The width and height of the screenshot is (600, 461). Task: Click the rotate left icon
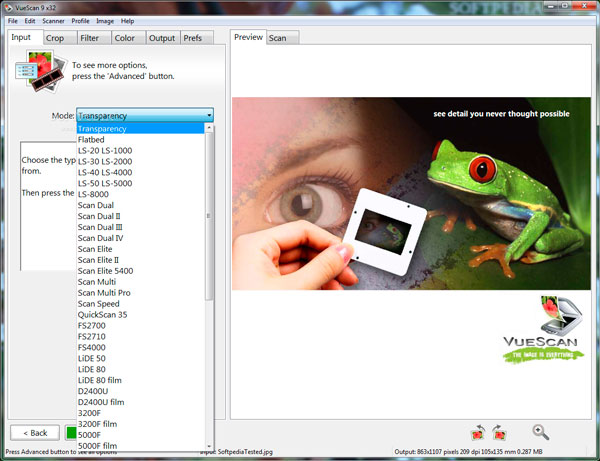coord(477,432)
